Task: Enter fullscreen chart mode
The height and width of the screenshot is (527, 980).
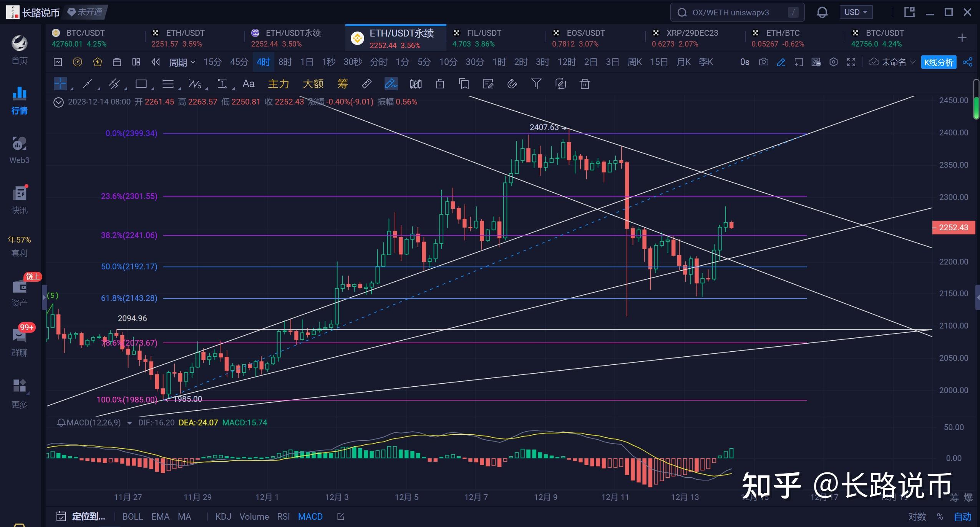Action: 851,62
